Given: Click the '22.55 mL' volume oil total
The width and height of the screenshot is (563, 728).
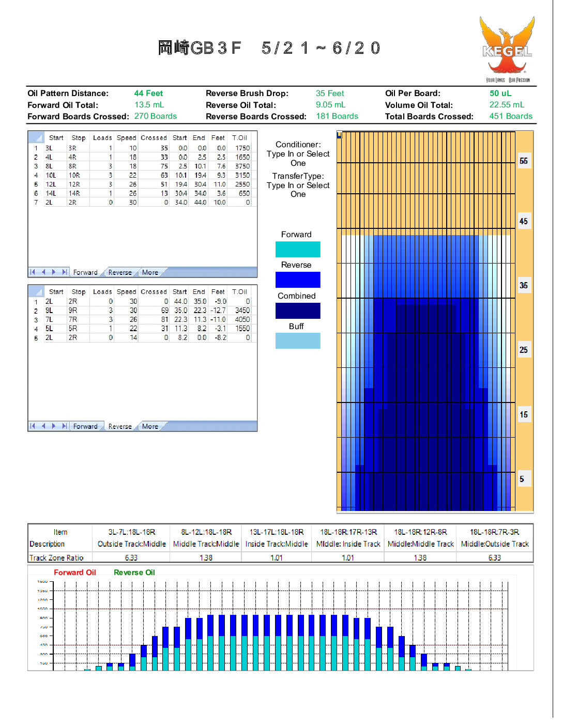Looking at the screenshot, I should coord(507,105).
